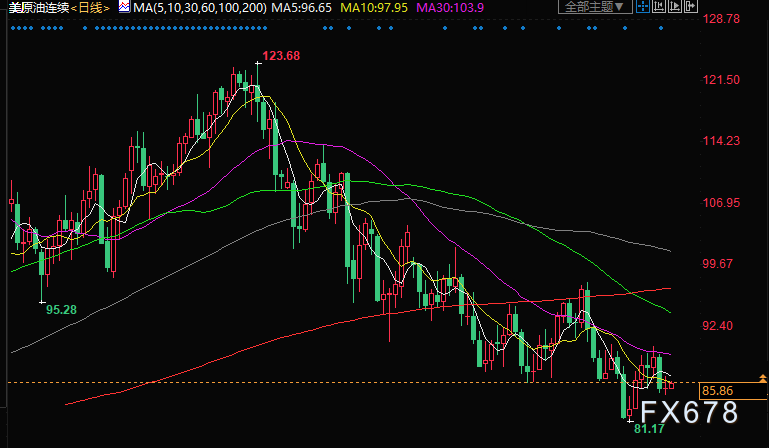Click the MA30:103.9 value
This screenshot has width=769, height=448.
pos(450,7)
